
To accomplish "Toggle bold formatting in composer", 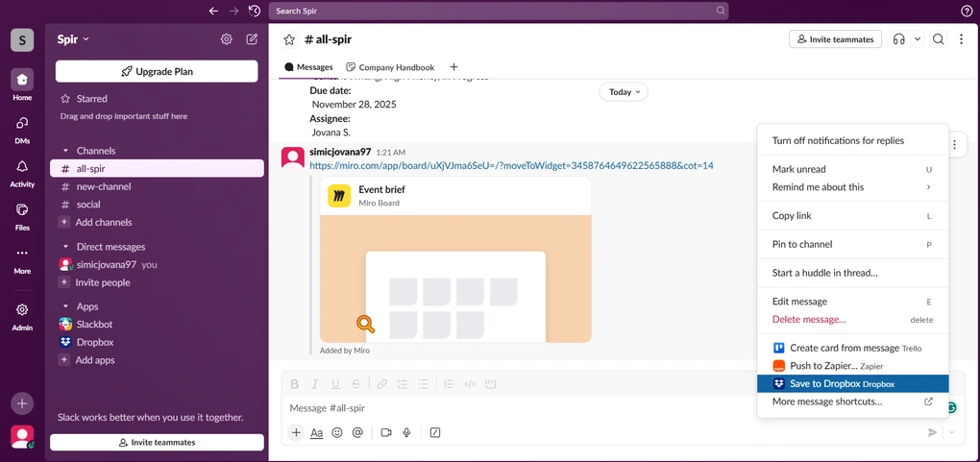I will 295,384.
